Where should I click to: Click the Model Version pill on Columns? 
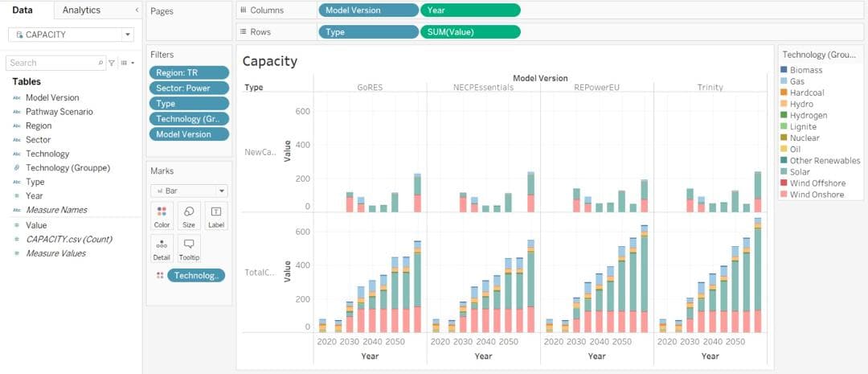(369, 10)
